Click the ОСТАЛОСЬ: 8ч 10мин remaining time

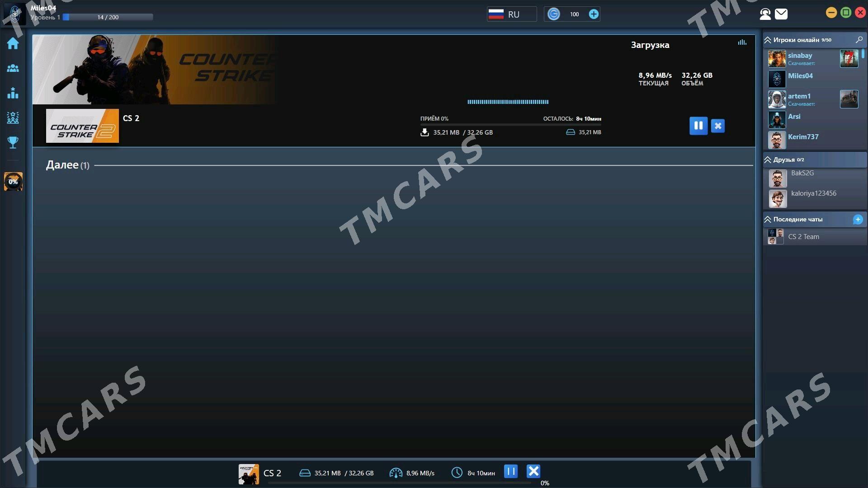coord(572,119)
